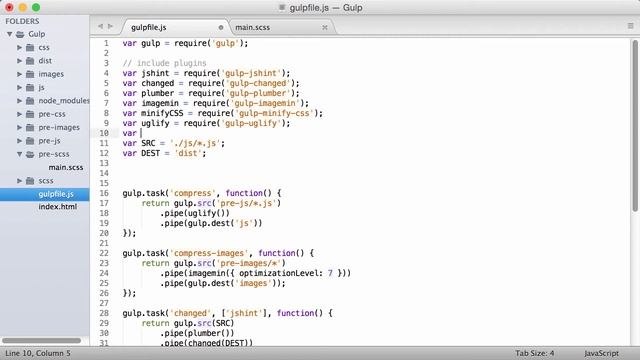Open JavaScript syntax selector
This screenshot has width=640, height=360.
(601, 353)
